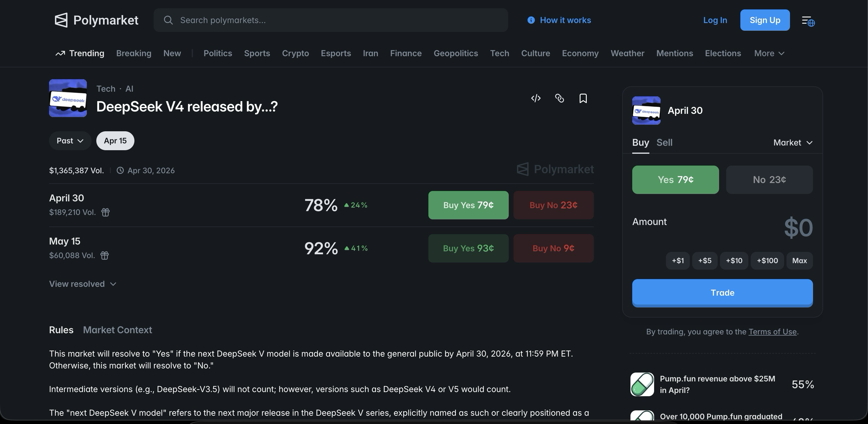The width and height of the screenshot is (868, 424).
Task: Select the Yes 79¢ outcome in trade panel
Action: 675,180
